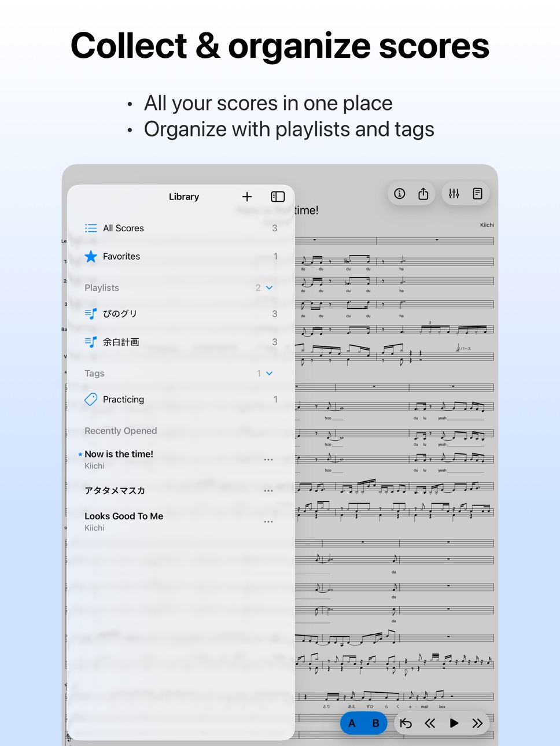
Task: Click the ぴのグリ playlist music icon
Action: (91, 313)
